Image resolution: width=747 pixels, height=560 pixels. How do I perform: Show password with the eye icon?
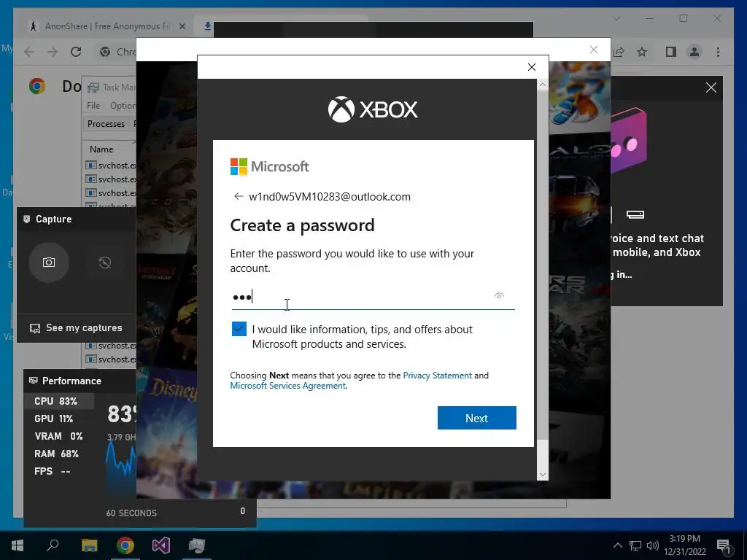[x=499, y=296]
